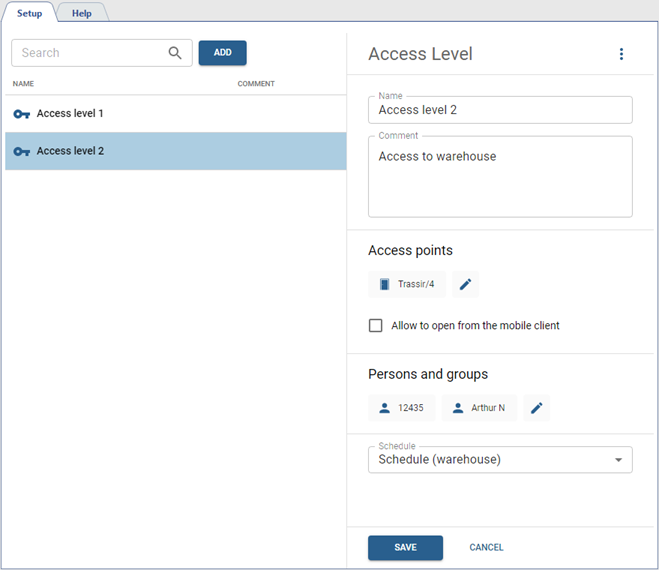
Task: Select the Setup tab
Action: click(30, 13)
